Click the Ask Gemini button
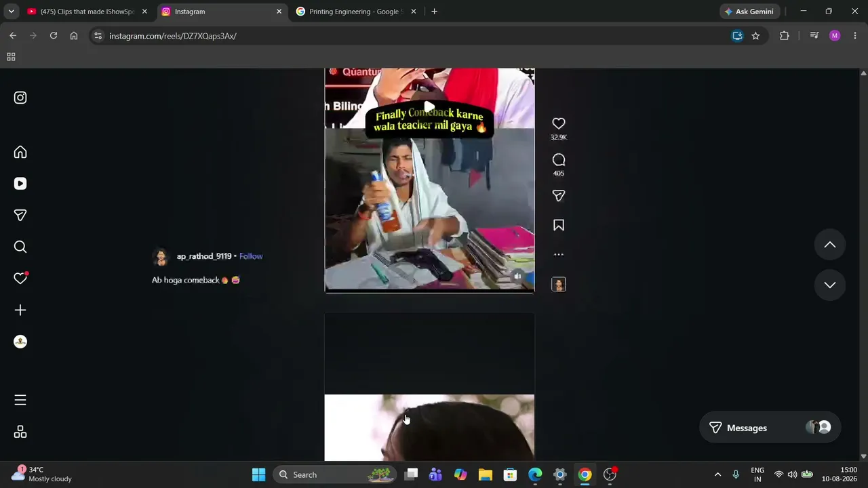 pos(749,12)
